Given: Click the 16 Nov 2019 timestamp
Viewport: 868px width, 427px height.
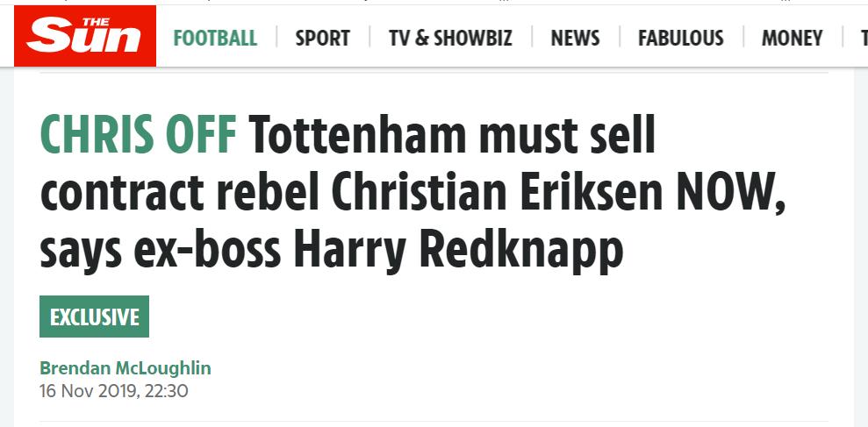Looking at the screenshot, I should pyautogui.click(x=88, y=391).
